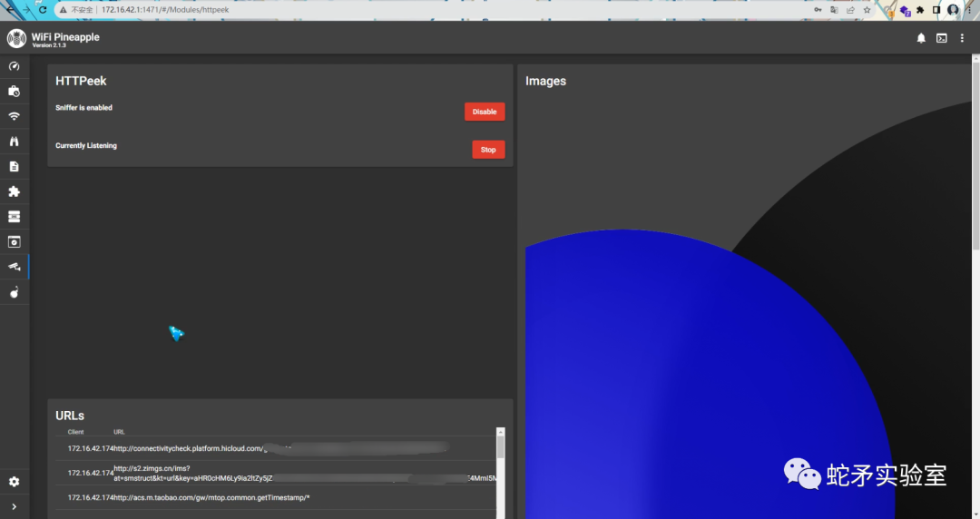Open Modules puzzle-piece icon in sidebar
980x519 pixels.
pyautogui.click(x=14, y=191)
